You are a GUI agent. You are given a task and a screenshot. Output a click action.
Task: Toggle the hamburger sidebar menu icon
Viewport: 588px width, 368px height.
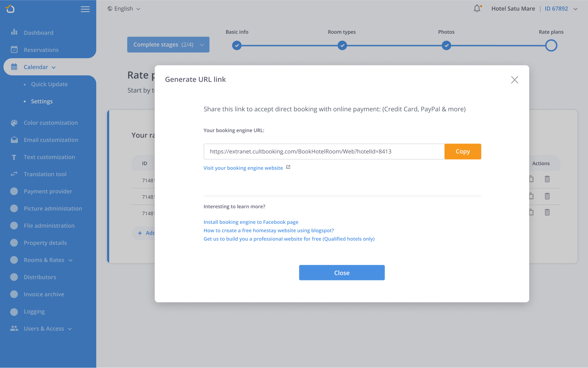(85, 9)
